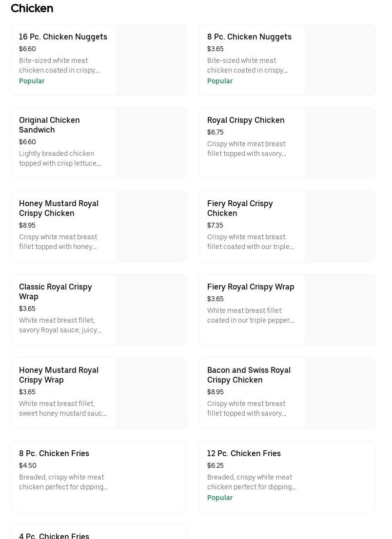Select the Fiery Royal Crispy Chicken item
This screenshot has height=539, width=392.
coord(288,227)
